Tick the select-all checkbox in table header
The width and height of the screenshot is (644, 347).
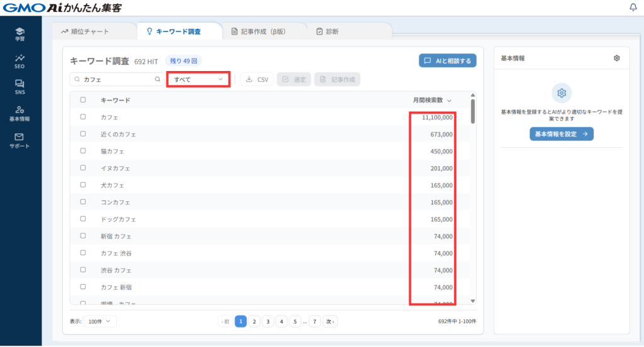[x=83, y=100]
